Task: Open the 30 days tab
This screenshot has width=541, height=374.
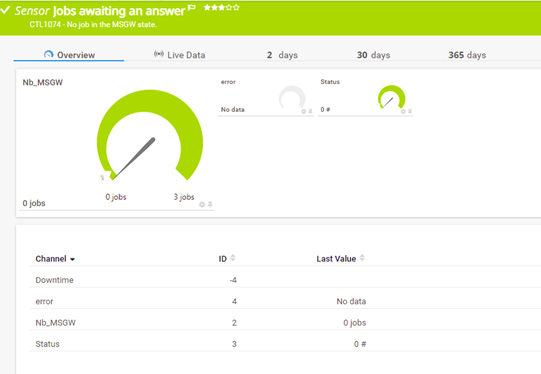Action: click(x=373, y=55)
